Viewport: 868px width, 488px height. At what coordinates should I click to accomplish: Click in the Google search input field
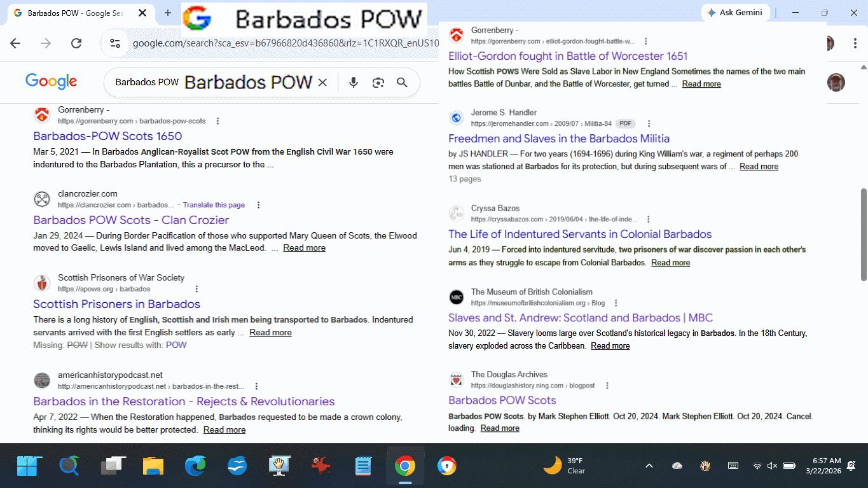[146, 83]
